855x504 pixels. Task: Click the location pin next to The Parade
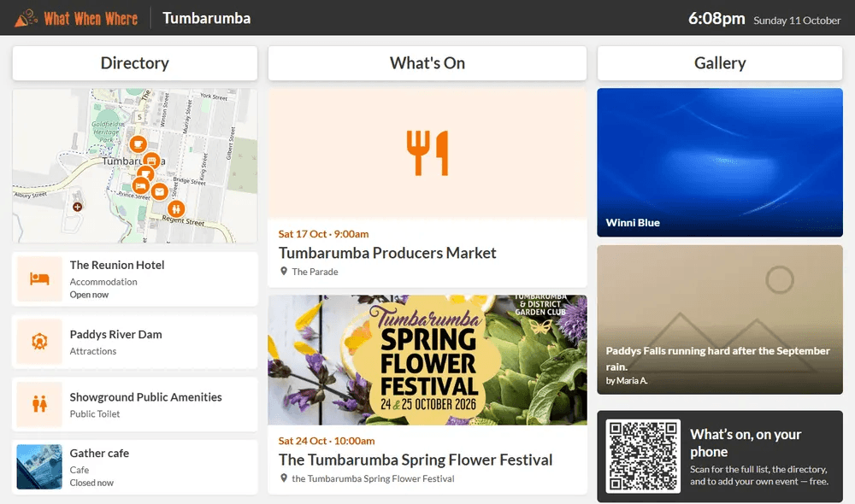[284, 272]
